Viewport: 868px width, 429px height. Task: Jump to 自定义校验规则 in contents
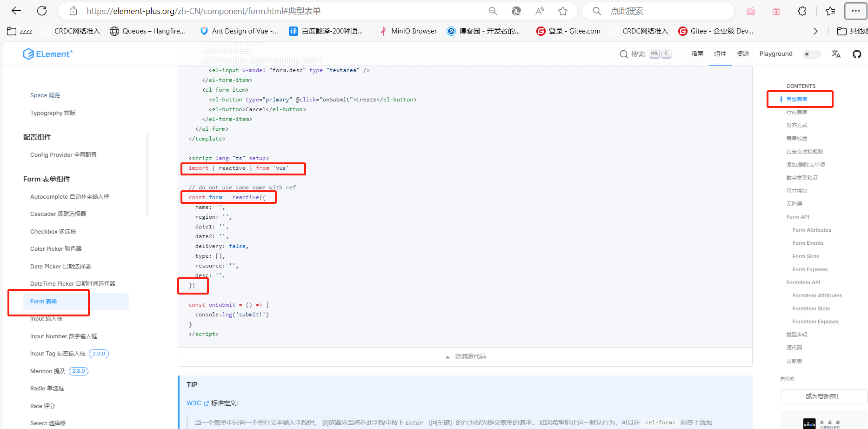point(805,152)
